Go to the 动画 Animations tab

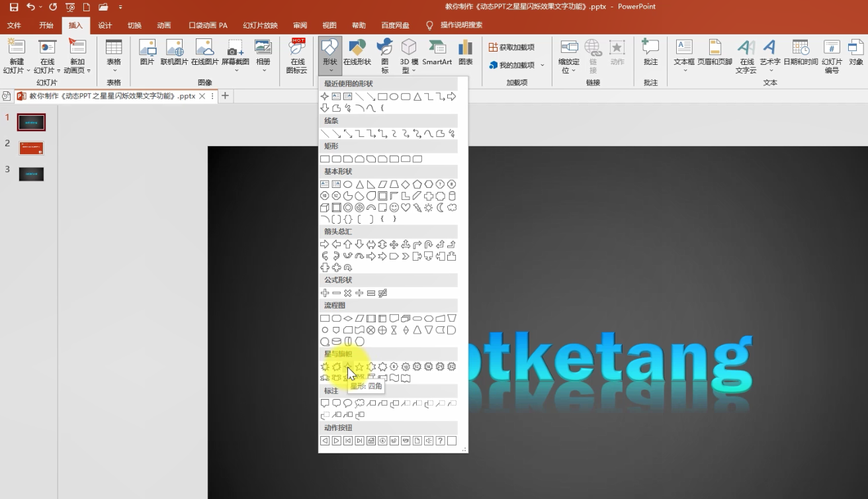coord(163,25)
